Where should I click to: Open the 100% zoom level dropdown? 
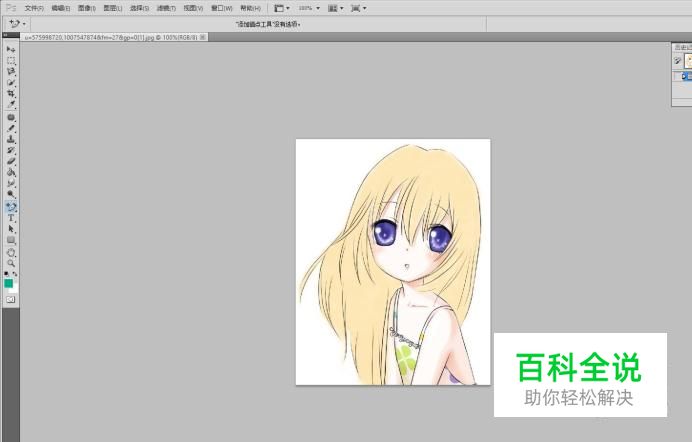(309, 8)
